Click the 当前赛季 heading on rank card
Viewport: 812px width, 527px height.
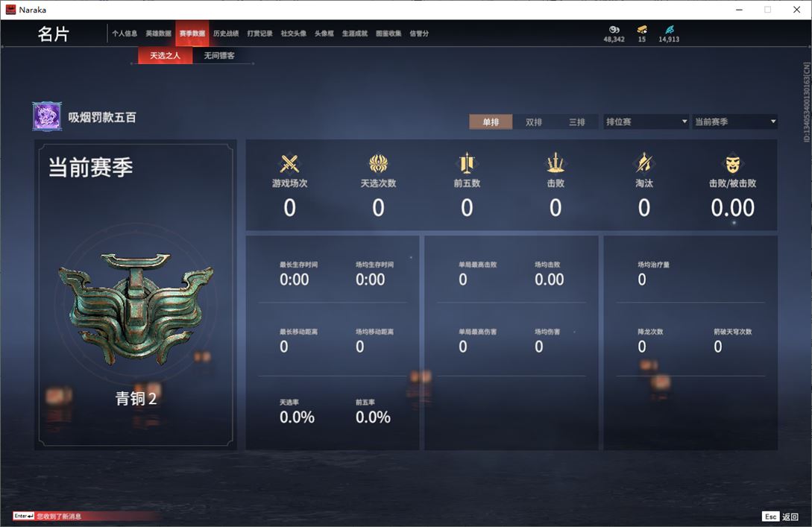(x=91, y=167)
